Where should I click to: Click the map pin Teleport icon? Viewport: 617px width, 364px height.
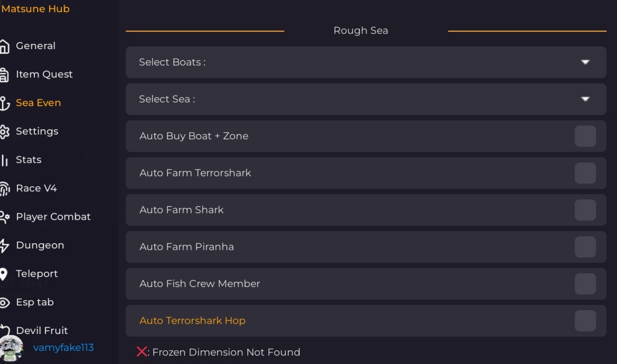4,274
